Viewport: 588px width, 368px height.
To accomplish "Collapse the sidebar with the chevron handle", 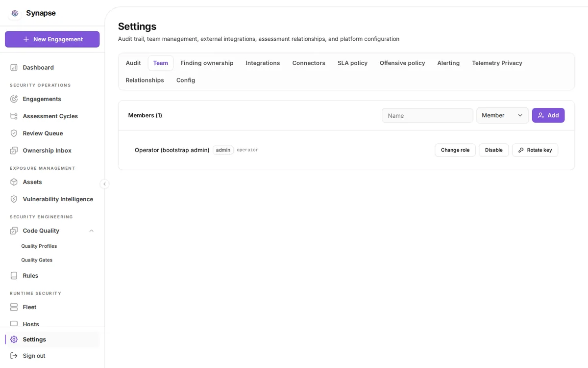I will [x=104, y=184].
